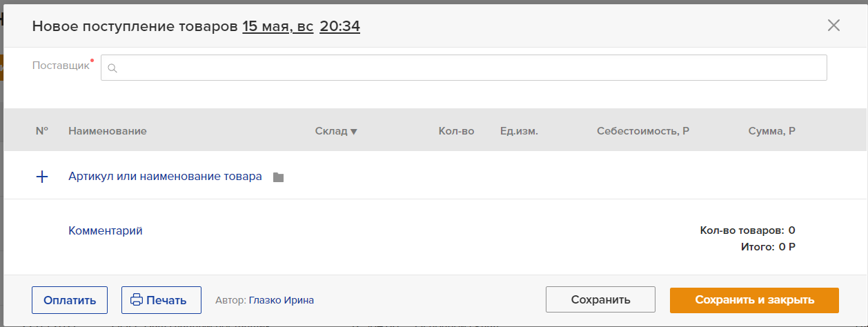
Task: Click the Поставщик search input field
Action: [x=464, y=68]
